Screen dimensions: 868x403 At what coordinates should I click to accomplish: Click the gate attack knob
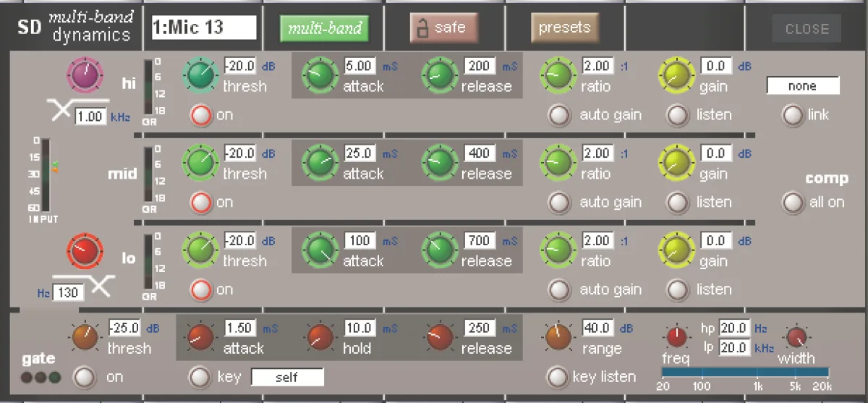point(199,336)
